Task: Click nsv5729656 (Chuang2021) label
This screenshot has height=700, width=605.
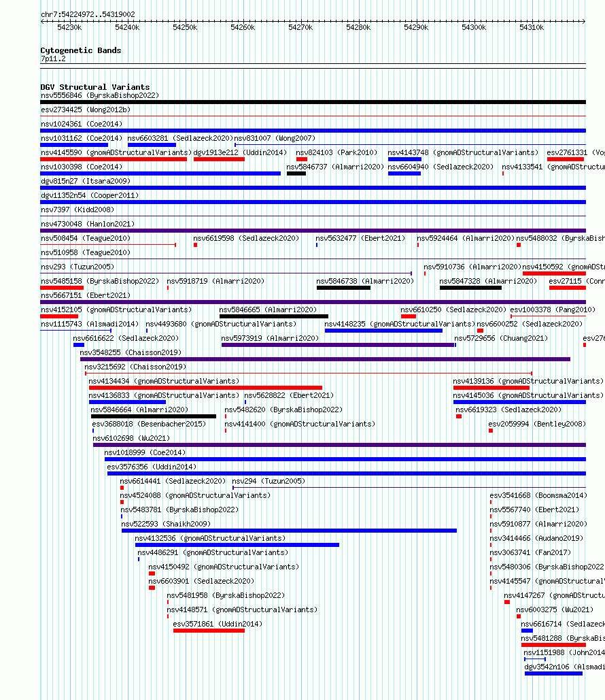Action: pos(501,338)
